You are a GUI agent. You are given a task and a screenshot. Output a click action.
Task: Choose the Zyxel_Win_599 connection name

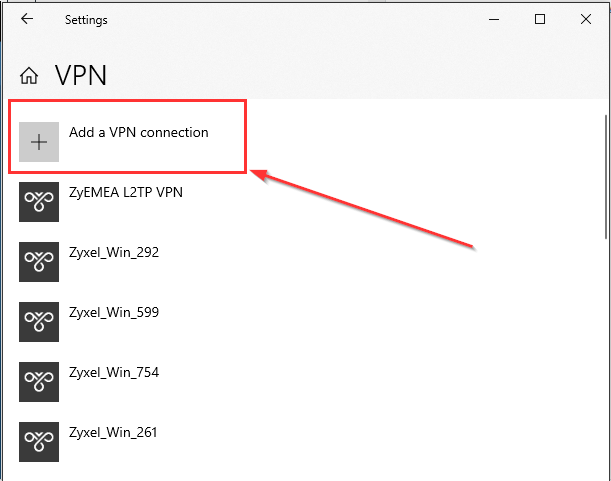(114, 312)
